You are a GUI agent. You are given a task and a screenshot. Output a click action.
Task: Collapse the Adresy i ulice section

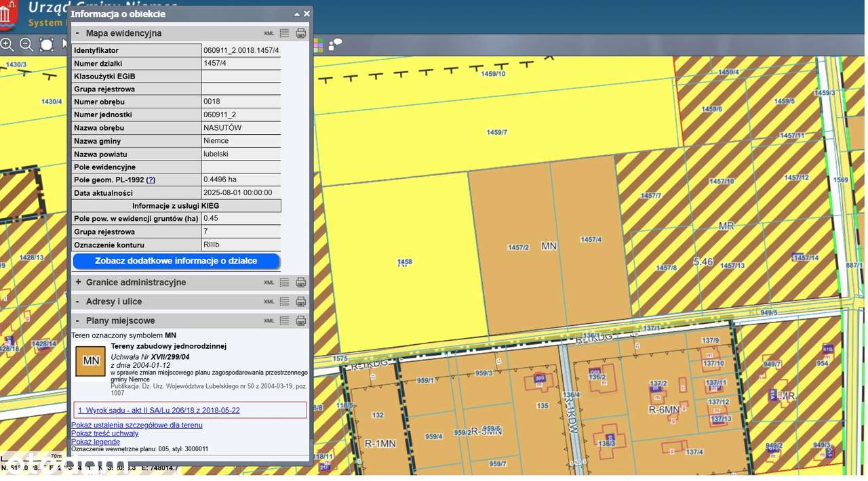(x=78, y=301)
